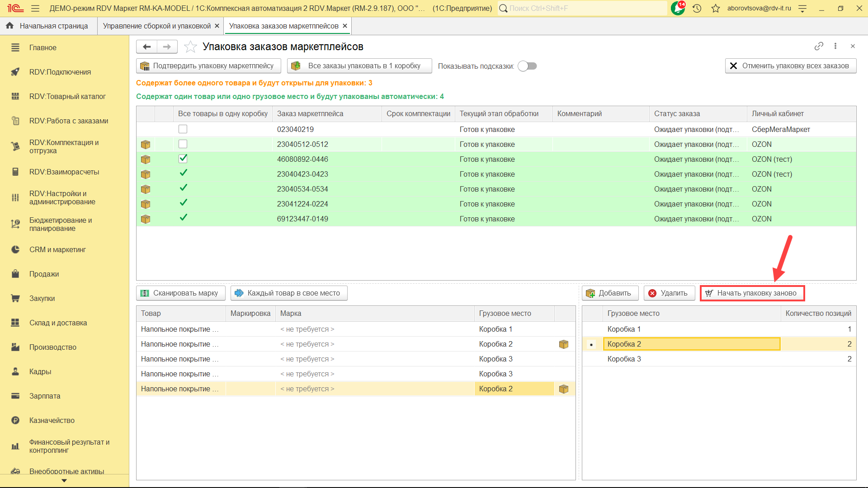Image resolution: width=868 pixels, height=488 pixels.
Task: Click the back navigation arrow
Action: point(146,47)
